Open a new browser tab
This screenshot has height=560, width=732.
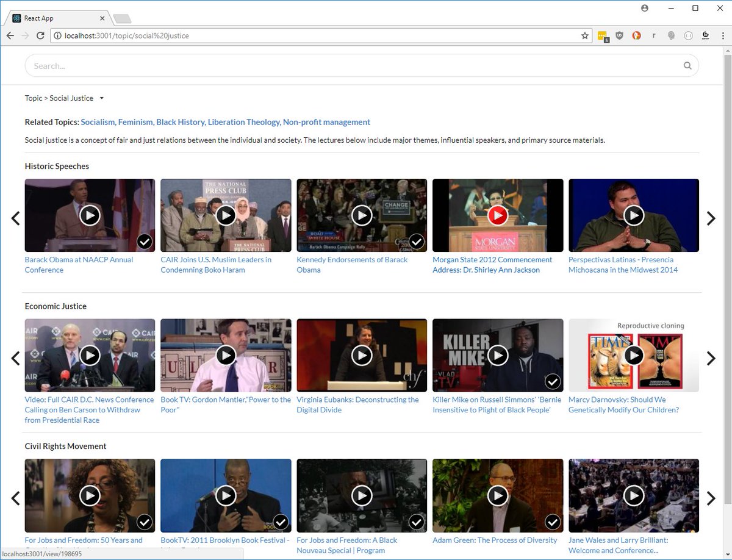coord(122,18)
